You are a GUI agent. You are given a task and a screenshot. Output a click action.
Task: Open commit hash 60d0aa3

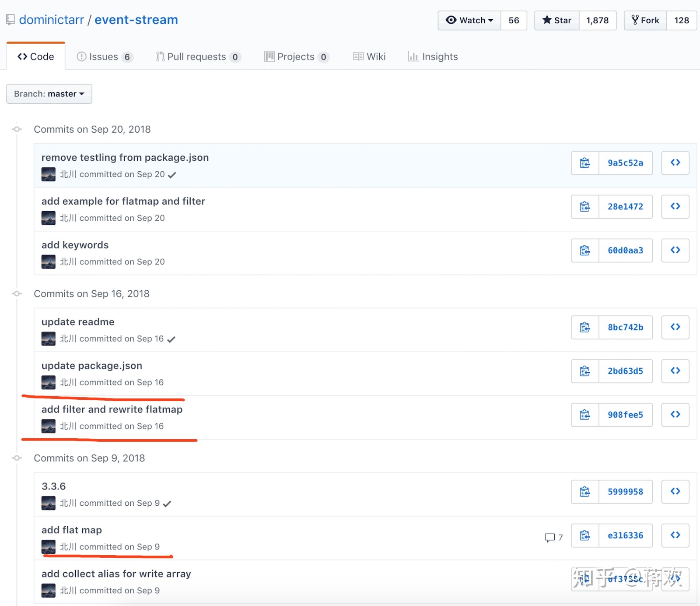pyautogui.click(x=626, y=250)
